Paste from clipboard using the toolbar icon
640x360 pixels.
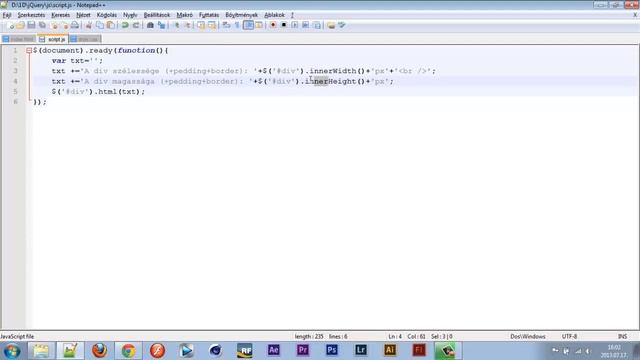click(110, 25)
